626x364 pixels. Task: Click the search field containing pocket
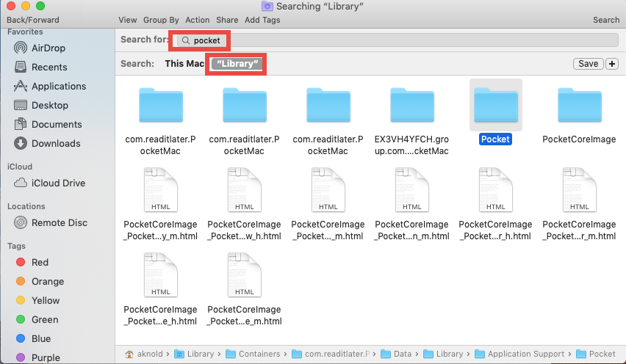[397, 40]
